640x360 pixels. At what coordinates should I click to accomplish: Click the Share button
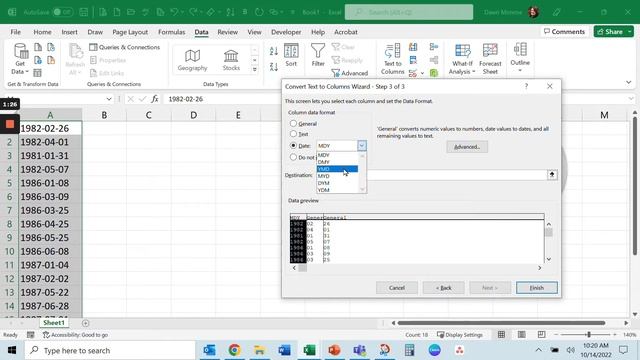coord(613,31)
